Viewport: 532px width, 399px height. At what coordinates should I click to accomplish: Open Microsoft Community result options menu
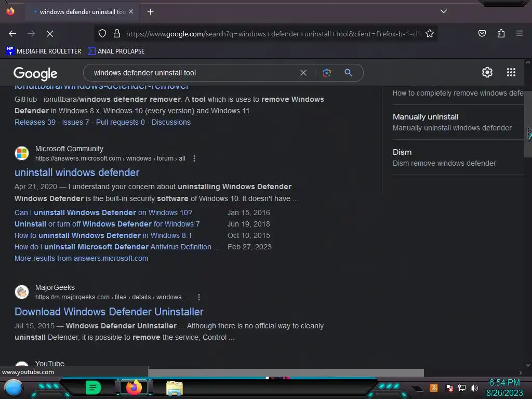194,158
